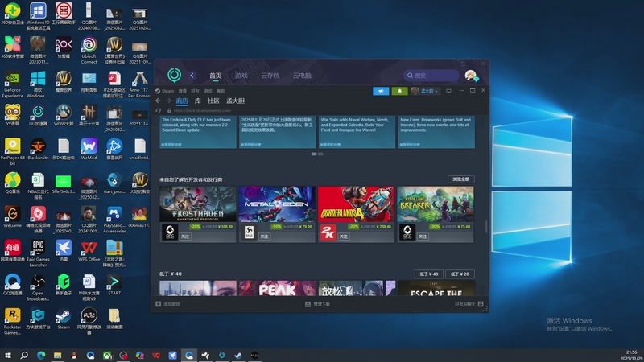Select the GeForce Experience desktop icon
This screenshot has width=644, height=362.
click(12, 84)
